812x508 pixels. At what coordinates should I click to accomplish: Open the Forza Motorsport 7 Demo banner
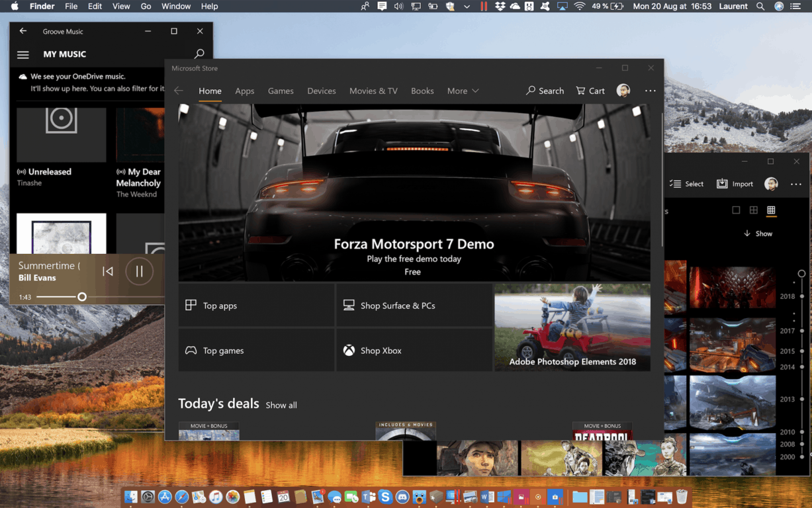pos(414,192)
